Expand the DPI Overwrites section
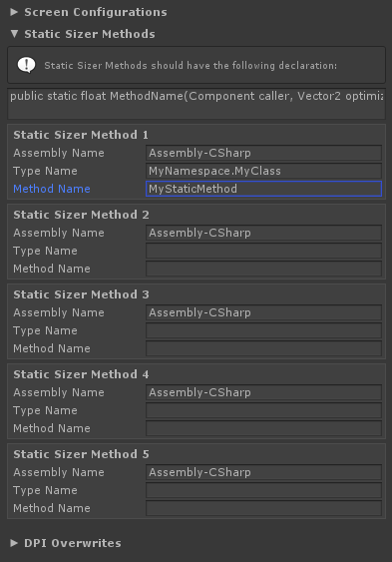This screenshot has height=562, width=392. point(14,543)
